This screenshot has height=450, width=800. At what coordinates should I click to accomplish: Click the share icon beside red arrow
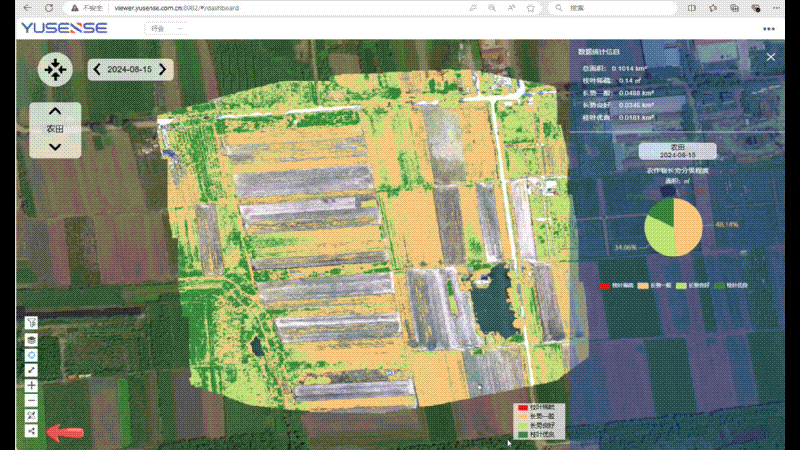point(33,431)
